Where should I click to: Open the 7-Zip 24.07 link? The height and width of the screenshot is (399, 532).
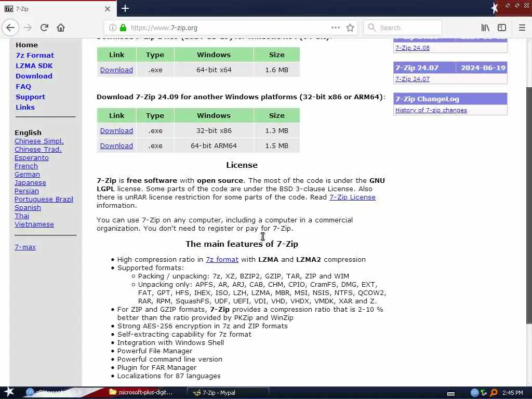(x=412, y=79)
